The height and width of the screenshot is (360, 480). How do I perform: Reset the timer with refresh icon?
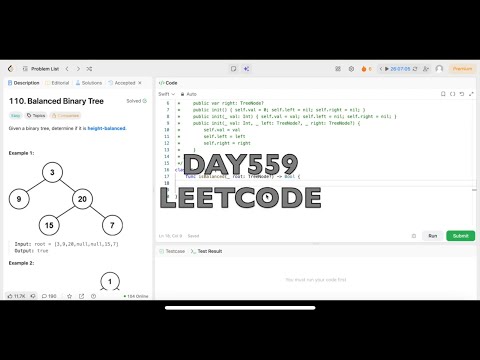[415, 69]
